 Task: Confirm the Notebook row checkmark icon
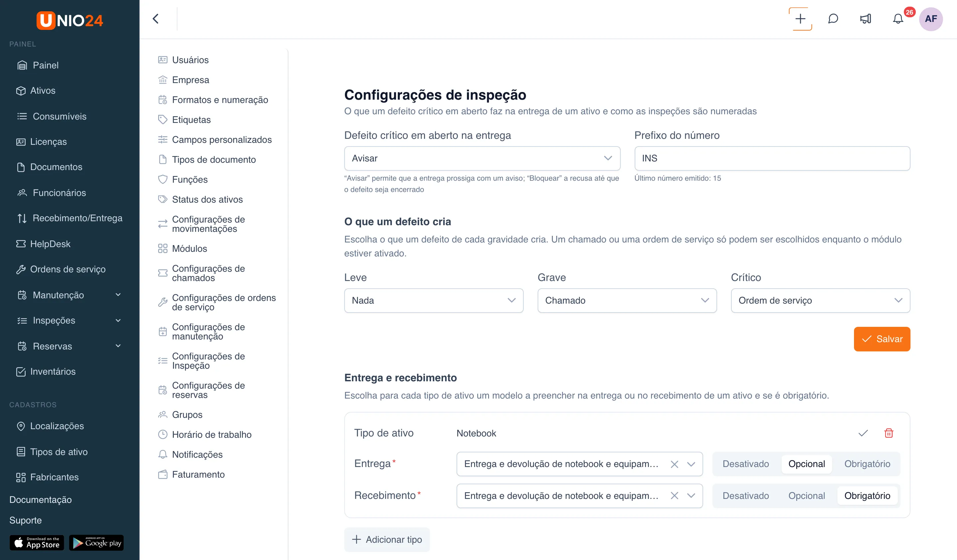click(x=863, y=433)
